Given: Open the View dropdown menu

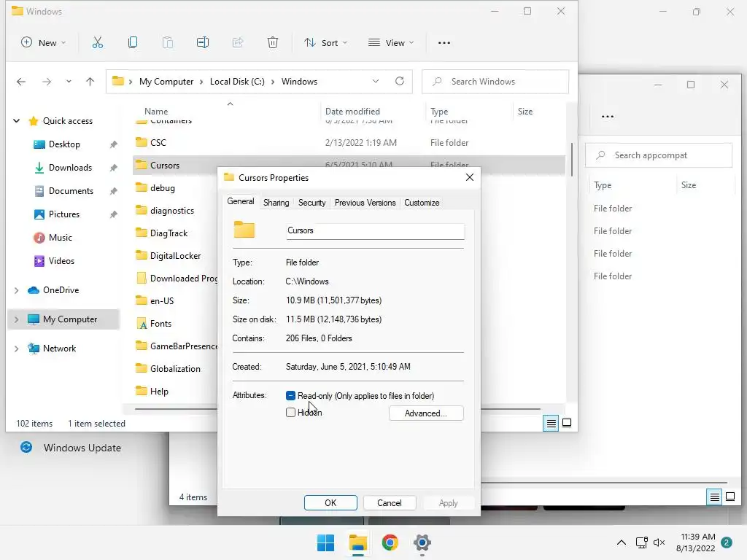Looking at the screenshot, I should (x=391, y=43).
